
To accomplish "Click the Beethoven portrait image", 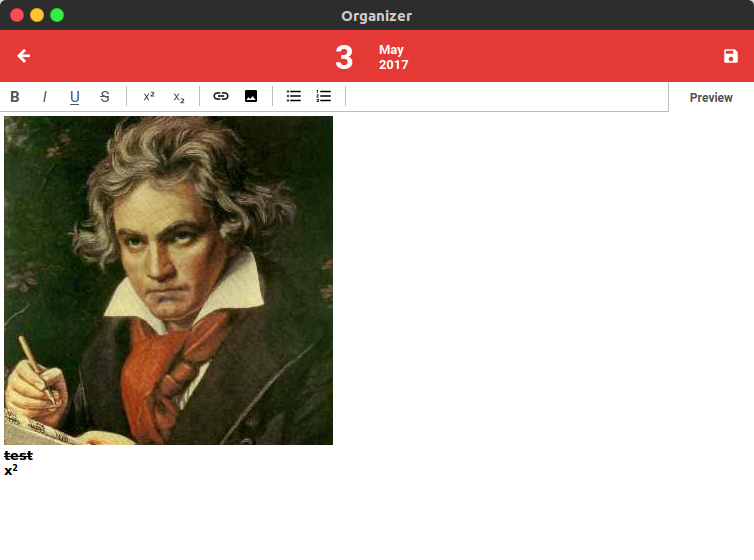I will point(168,280).
